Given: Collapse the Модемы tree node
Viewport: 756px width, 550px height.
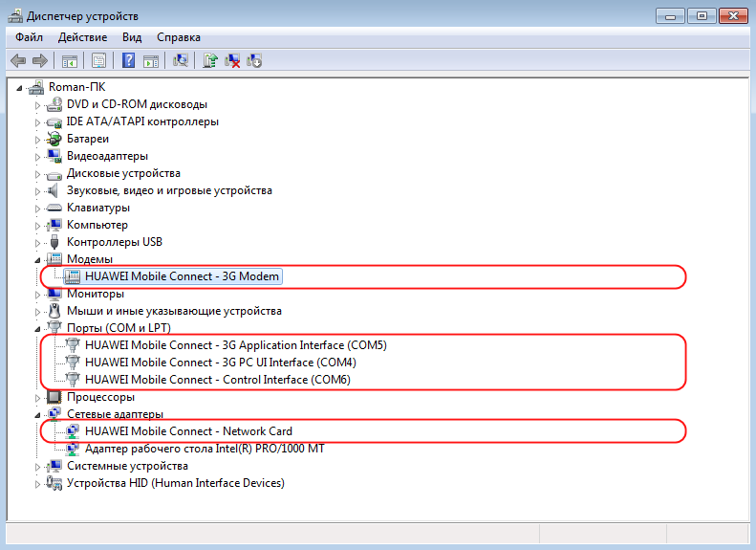Looking at the screenshot, I should 38,259.
